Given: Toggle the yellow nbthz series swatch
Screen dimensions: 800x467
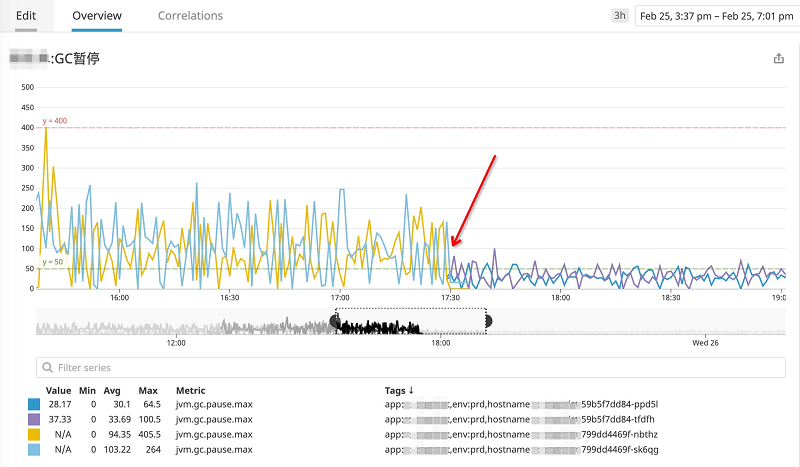Looking at the screenshot, I should click(35, 435).
